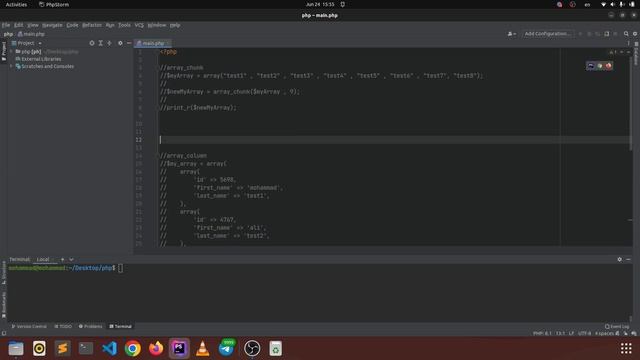This screenshot has height=360, width=640.
Task: Open IDE settings gear in toolbar
Action: click(x=635, y=34)
